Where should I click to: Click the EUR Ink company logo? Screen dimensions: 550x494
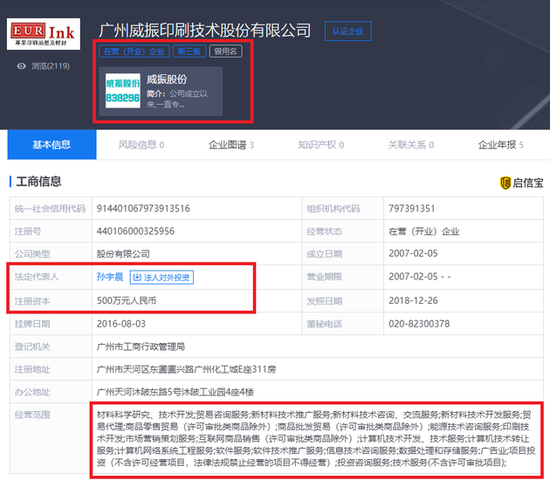(x=43, y=34)
